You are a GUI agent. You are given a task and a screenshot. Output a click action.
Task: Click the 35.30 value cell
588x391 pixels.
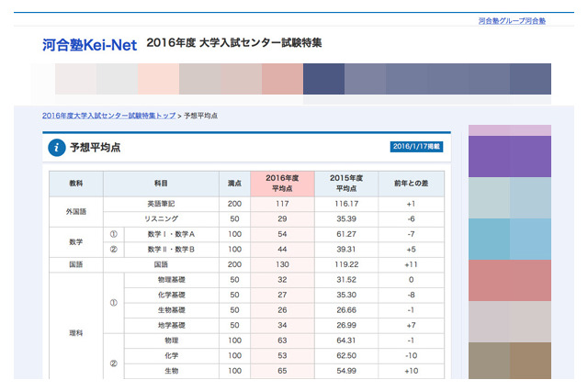346,296
